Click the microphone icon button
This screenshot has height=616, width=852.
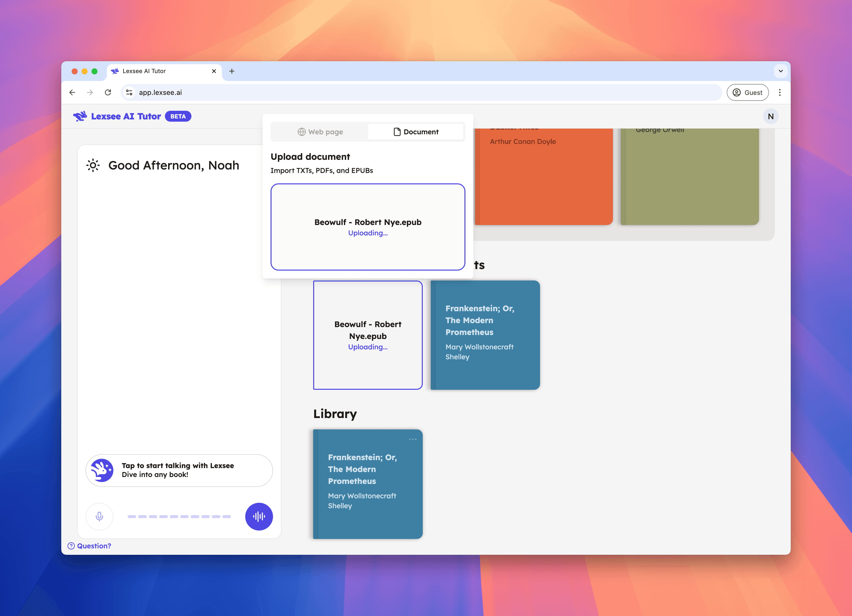click(x=99, y=517)
